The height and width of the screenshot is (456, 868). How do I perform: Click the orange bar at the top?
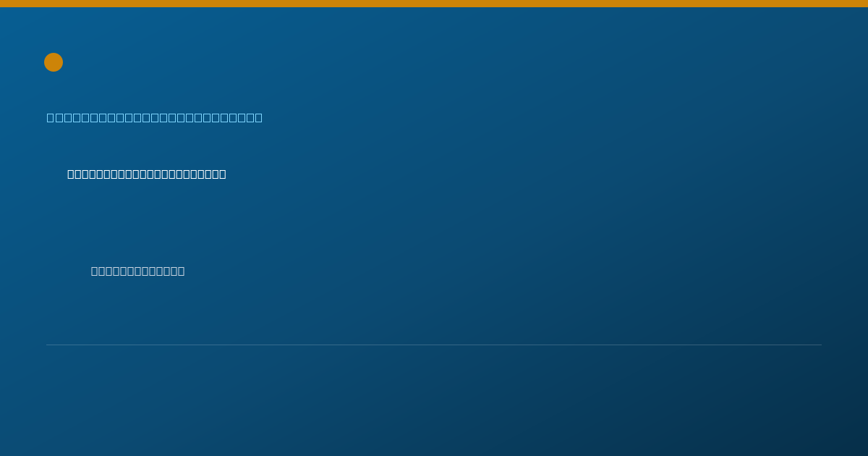pos(434,4)
